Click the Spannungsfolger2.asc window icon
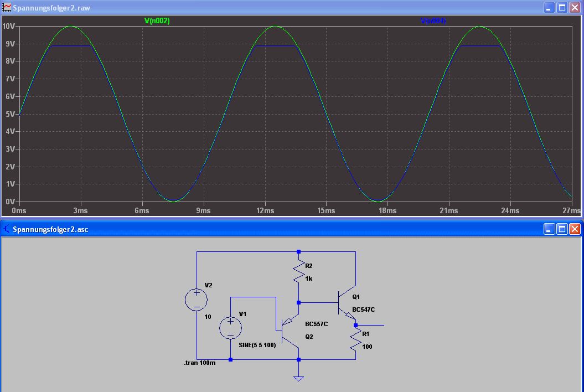Screen dimensions: 584x392 [7, 229]
